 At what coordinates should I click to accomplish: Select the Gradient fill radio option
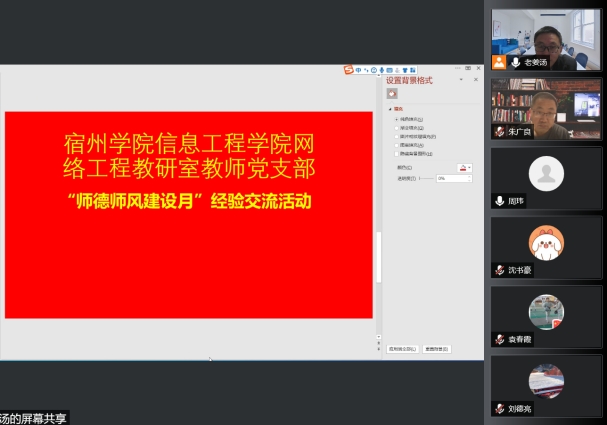coord(396,128)
